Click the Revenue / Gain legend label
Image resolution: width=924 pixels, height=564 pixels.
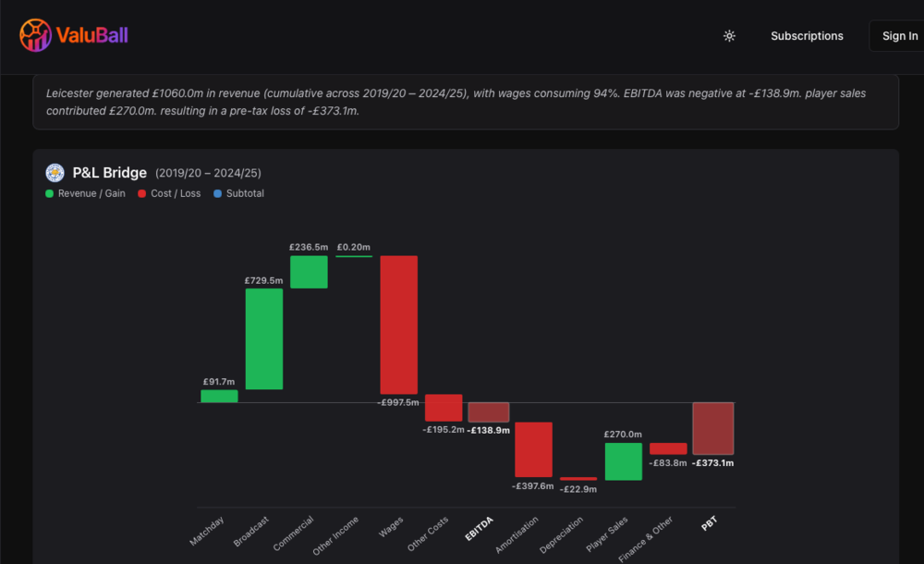(x=91, y=193)
